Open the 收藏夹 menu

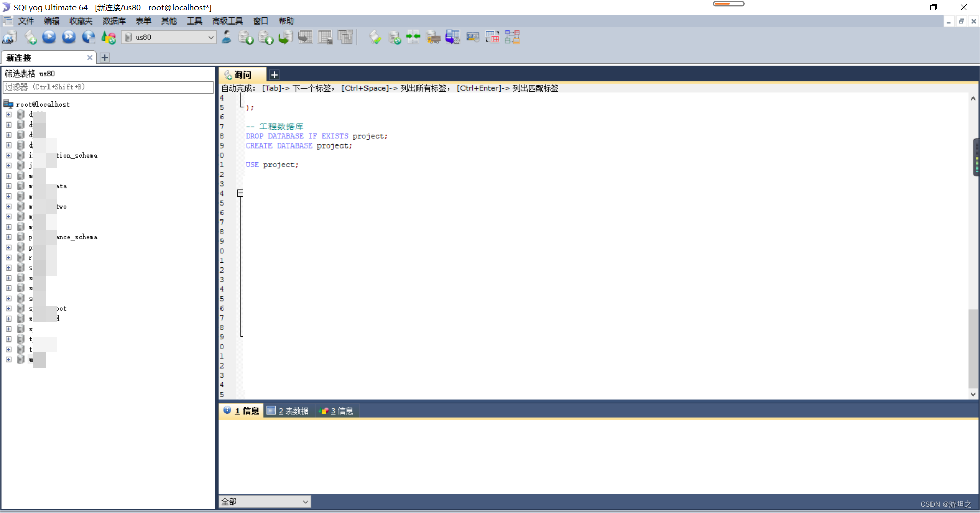(81, 21)
